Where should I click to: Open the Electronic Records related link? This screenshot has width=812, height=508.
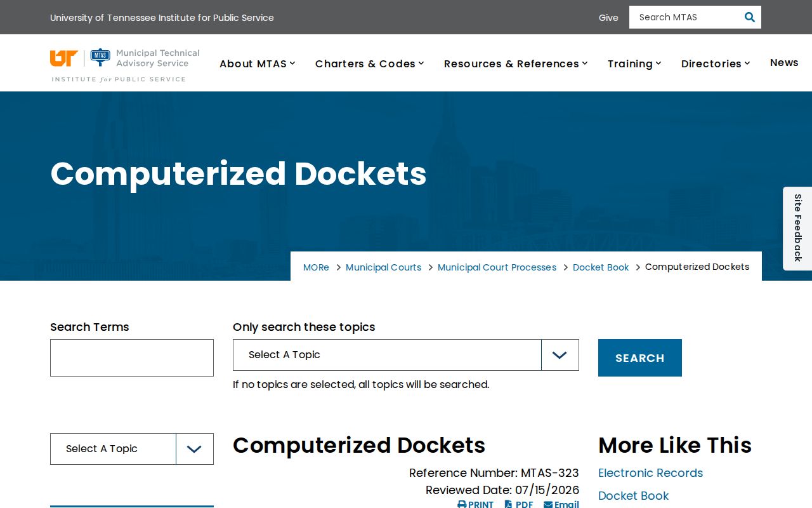(650, 473)
